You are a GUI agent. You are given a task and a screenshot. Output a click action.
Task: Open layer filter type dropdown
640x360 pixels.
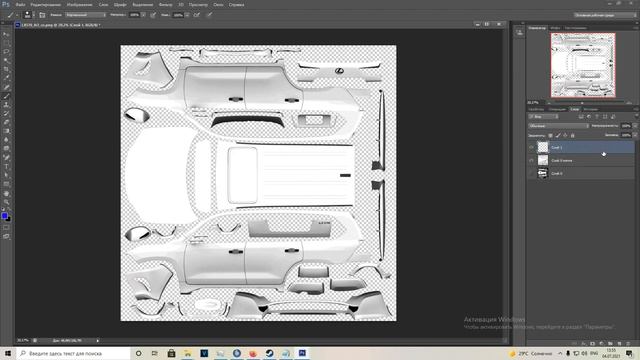(x=543, y=117)
